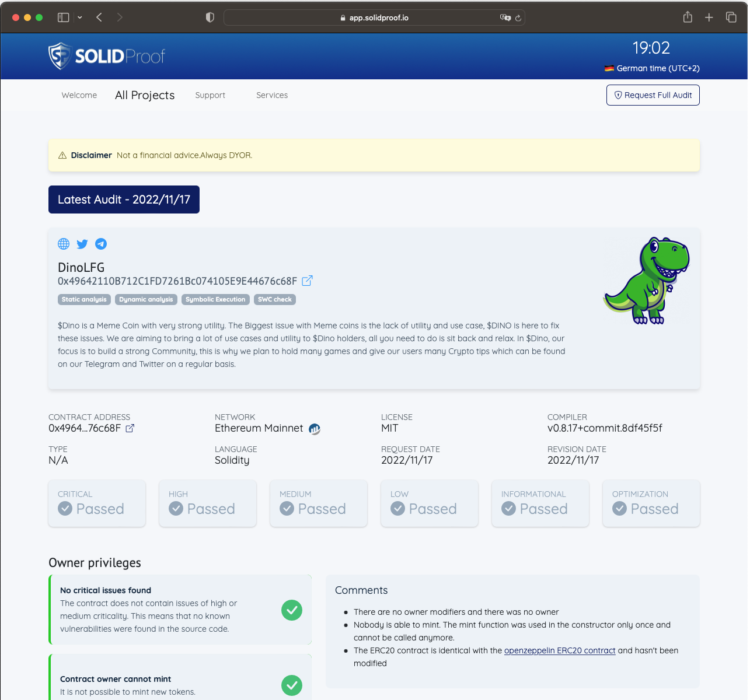Click the Low Passed check icon
The height and width of the screenshot is (700, 750).
pyautogui.click(x=398, y=509)
